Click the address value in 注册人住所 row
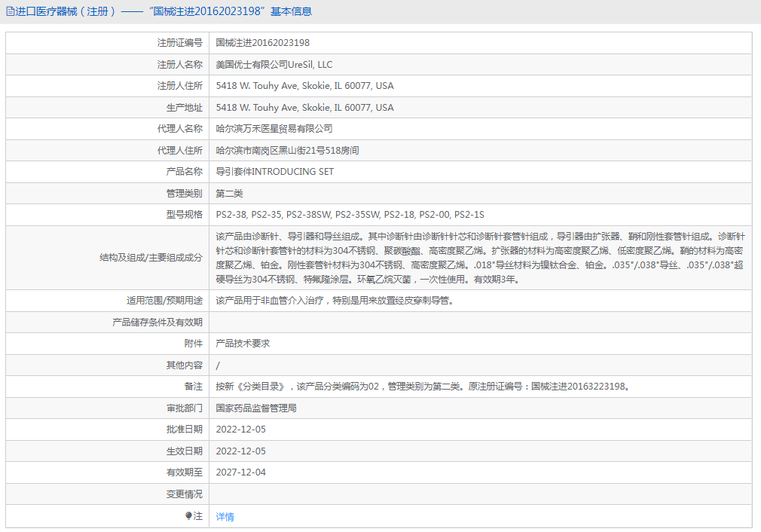Viewport: 761px width, 532px height. pyautogui.click(x=305, y=86)
